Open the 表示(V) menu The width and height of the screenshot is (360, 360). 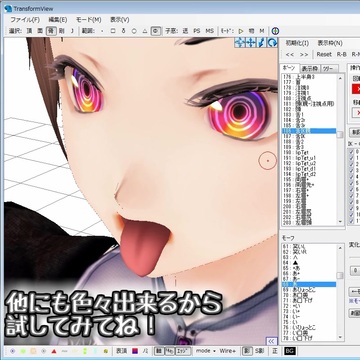click(x=120, y=20)
